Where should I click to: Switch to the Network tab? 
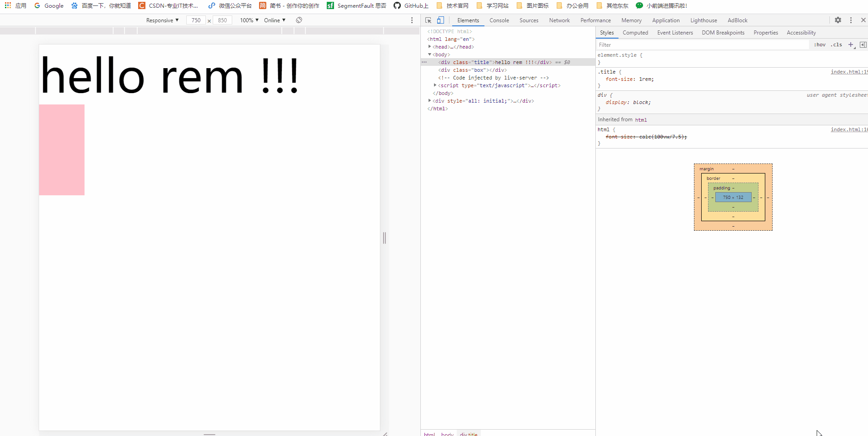(x=559, y=20)
